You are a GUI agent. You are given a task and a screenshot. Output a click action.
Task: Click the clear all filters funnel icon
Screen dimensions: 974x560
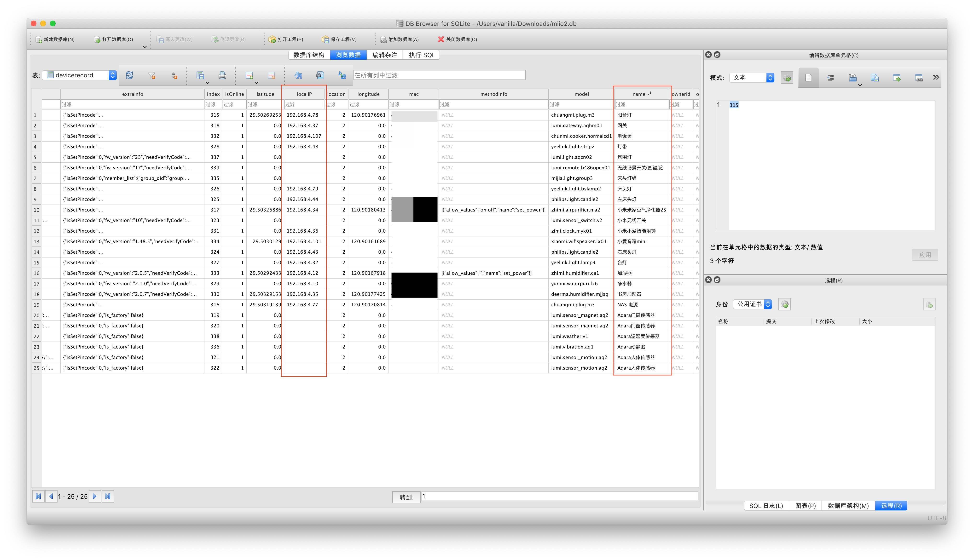[152, 75]
